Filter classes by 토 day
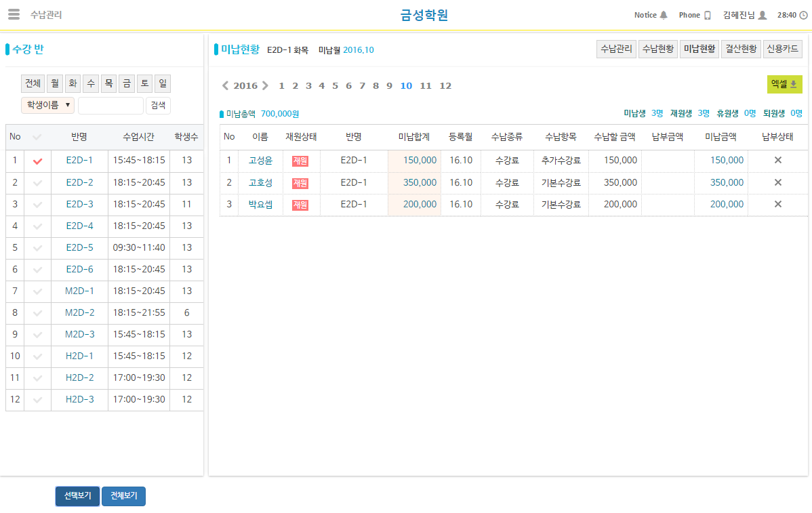The height and width of the screenshot is (513, 812). (145, 83)
